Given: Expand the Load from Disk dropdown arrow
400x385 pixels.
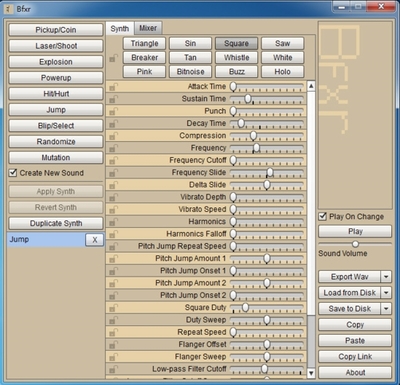Looking at the screenshot, I should (x=386, y=293).
